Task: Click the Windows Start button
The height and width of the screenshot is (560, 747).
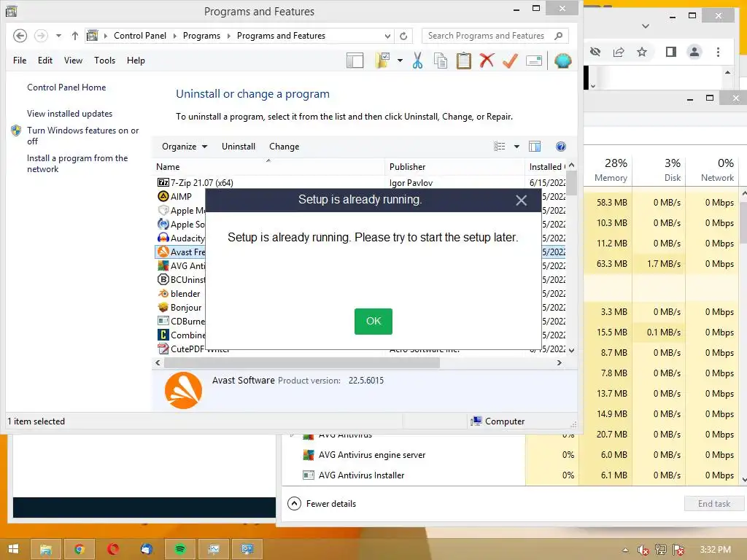Action: pyautogui.click(x=13, y=549)
